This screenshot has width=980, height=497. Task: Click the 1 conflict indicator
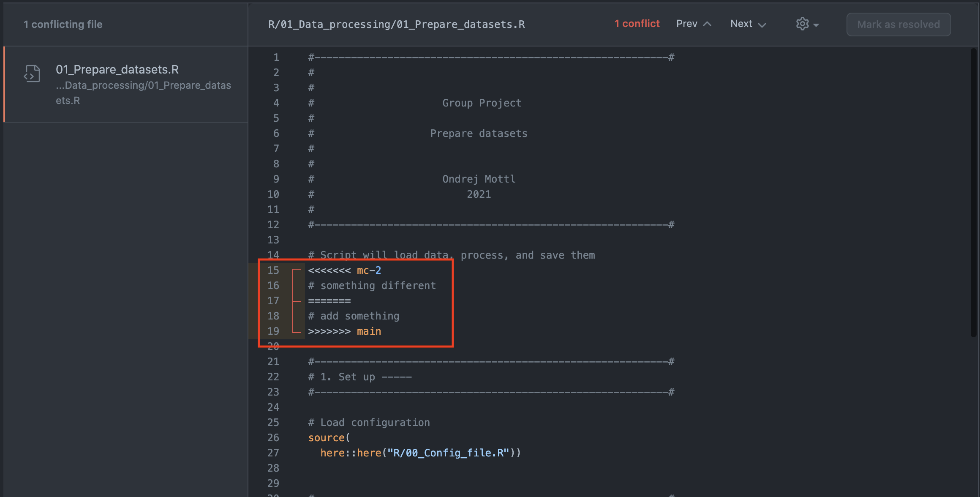tap(637, 24)
